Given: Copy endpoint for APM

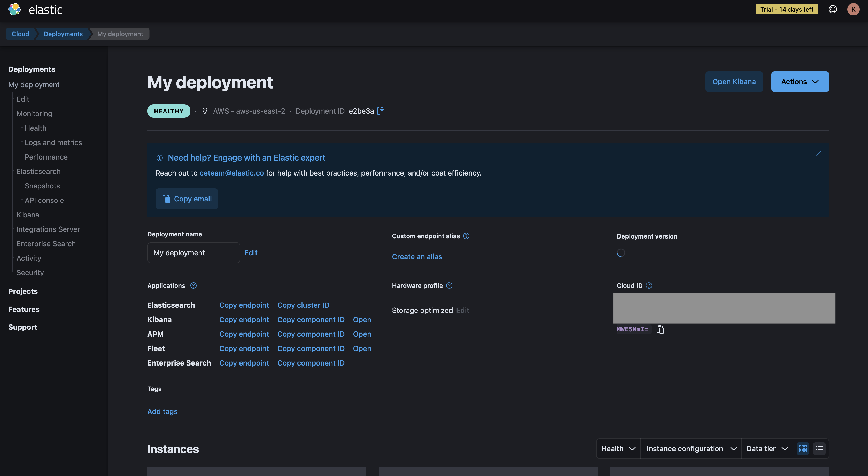Looking at the screenshot, I should point(244,334).
